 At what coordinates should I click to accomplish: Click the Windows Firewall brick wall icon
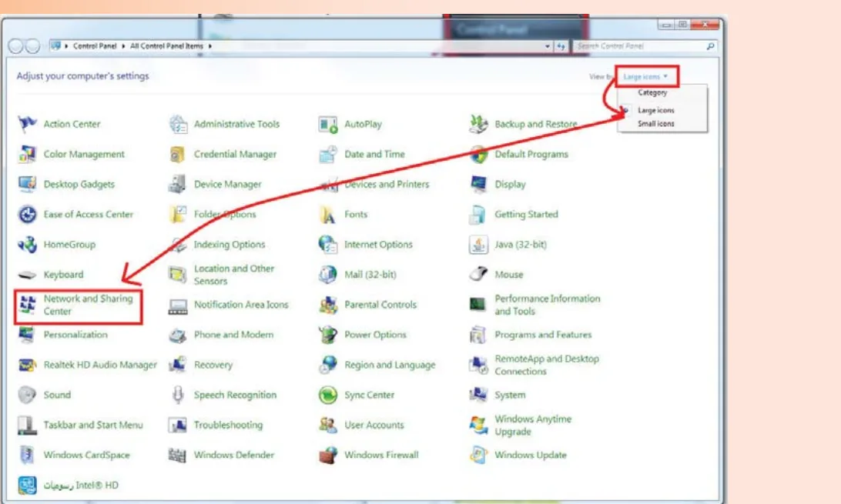(x=328, y=456)
